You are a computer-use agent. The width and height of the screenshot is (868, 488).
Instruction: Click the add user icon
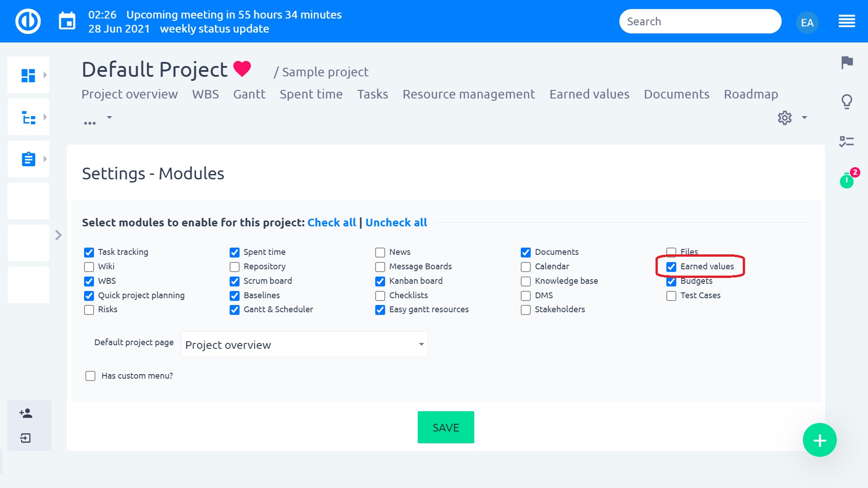(x=26, y=413)
